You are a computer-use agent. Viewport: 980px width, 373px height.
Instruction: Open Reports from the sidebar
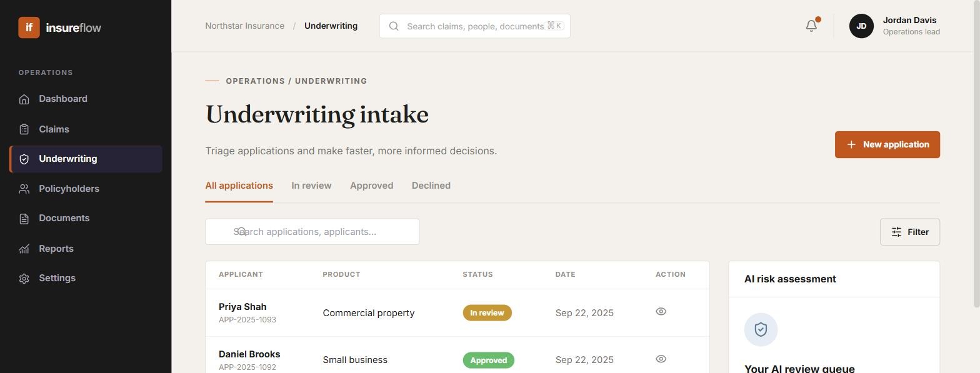click(86, 249)
